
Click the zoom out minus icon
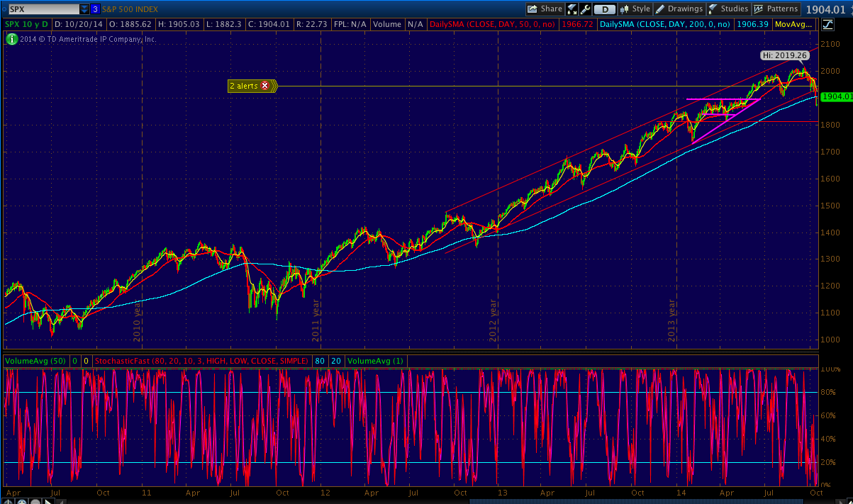[35, 501]
